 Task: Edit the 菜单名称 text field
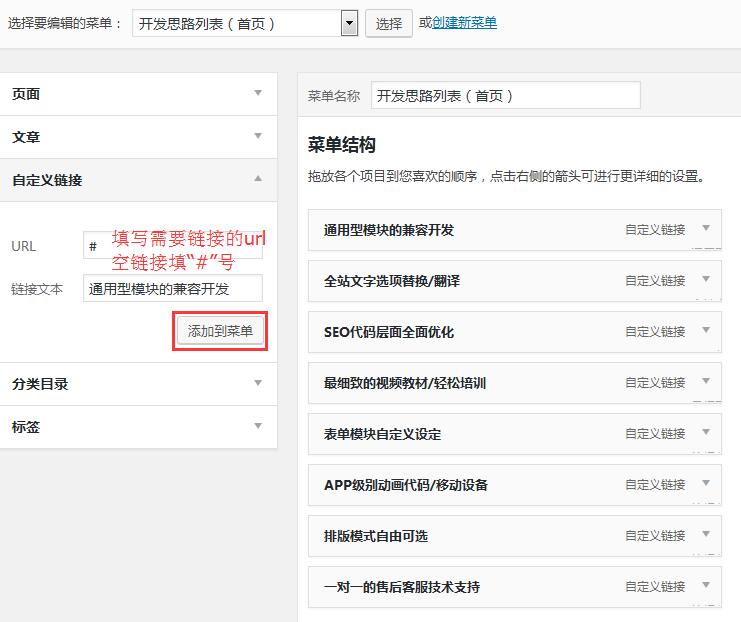(505, 96)
